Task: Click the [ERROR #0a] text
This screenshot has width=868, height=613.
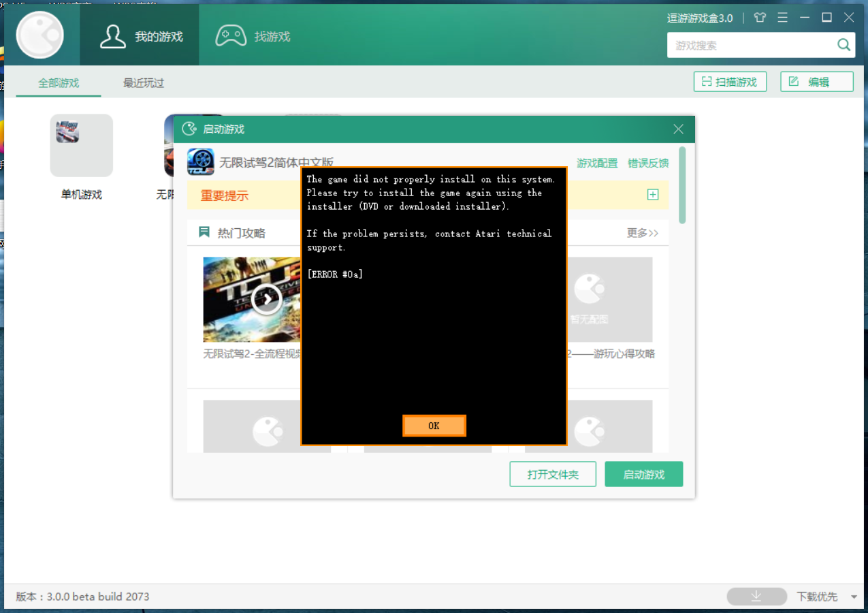Action: (x=335, y=274)
